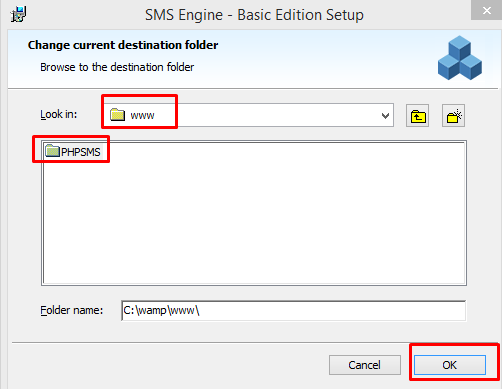Select the PHPSMS folder name
Screen dimensions: 502x389
click(81, 152)
